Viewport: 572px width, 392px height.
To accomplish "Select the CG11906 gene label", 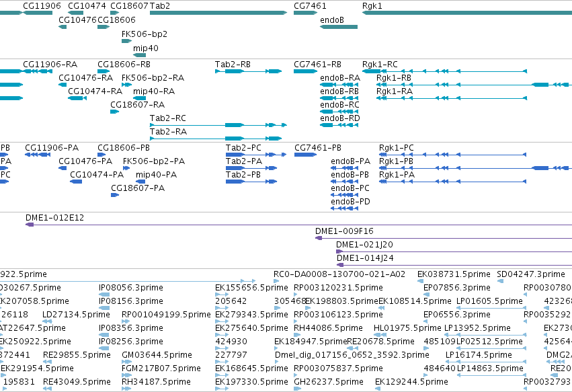I will tap(42, 6).
